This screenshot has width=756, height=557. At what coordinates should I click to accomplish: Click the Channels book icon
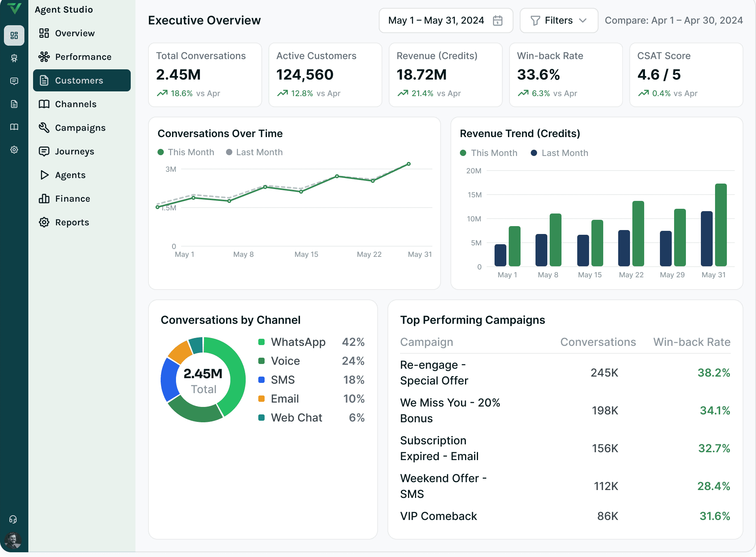tap(44, 104)
